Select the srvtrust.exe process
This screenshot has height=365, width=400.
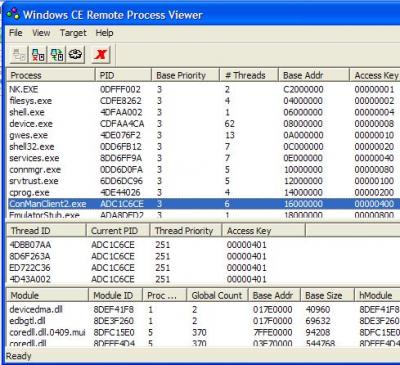click(203, 181)
